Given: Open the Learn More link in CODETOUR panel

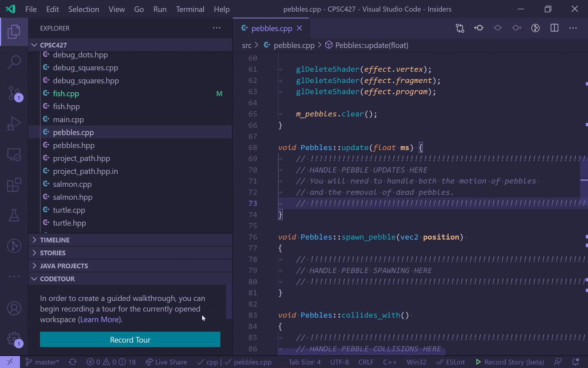Looking at the screenshot, I should [x=99, y=319].
